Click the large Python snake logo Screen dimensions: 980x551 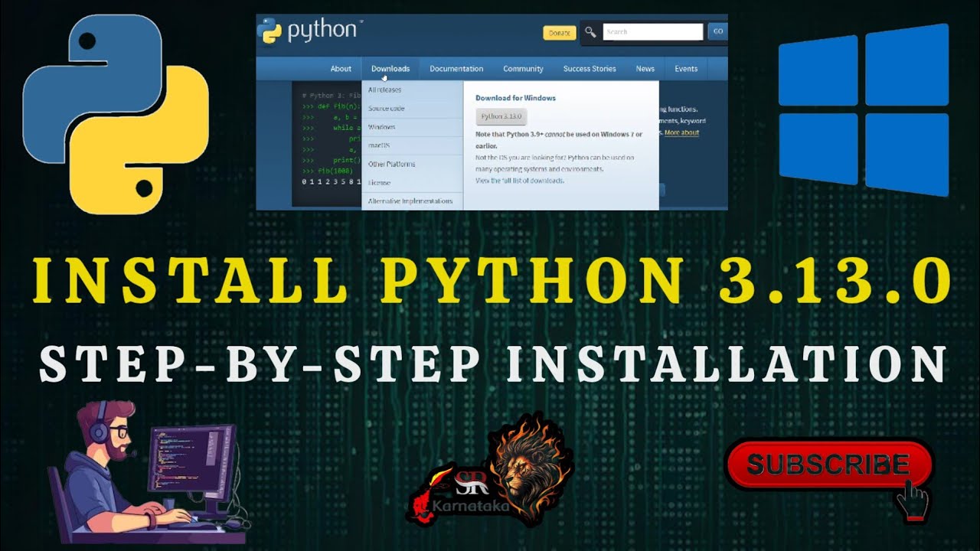coord(116,114)
